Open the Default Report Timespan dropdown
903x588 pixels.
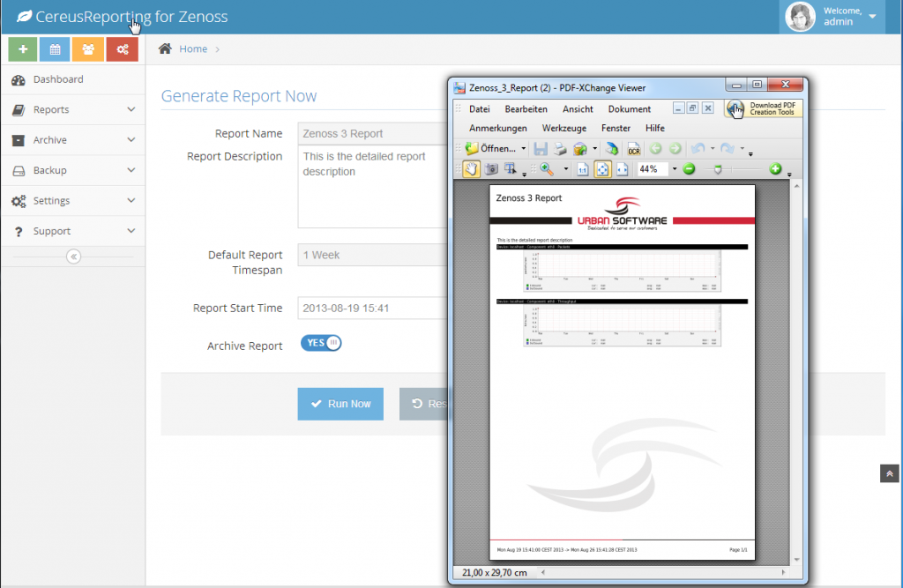coord(373,255)
